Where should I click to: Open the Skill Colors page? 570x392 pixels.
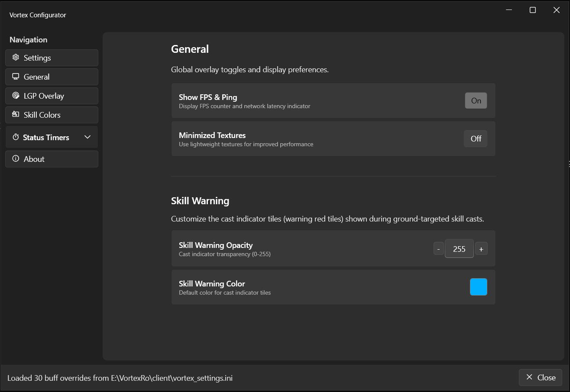52,115
